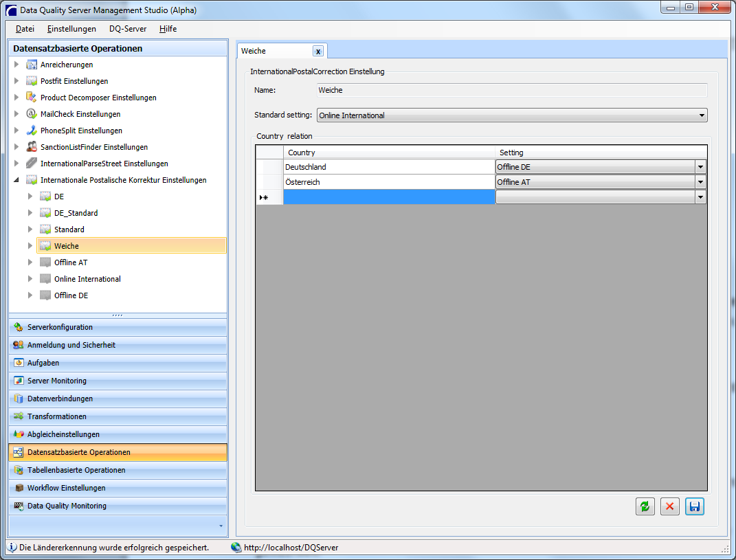Click the Name field containing Weiche
Image resolution: width=736 pixels, height=560 pixels.
click(512, 90)
